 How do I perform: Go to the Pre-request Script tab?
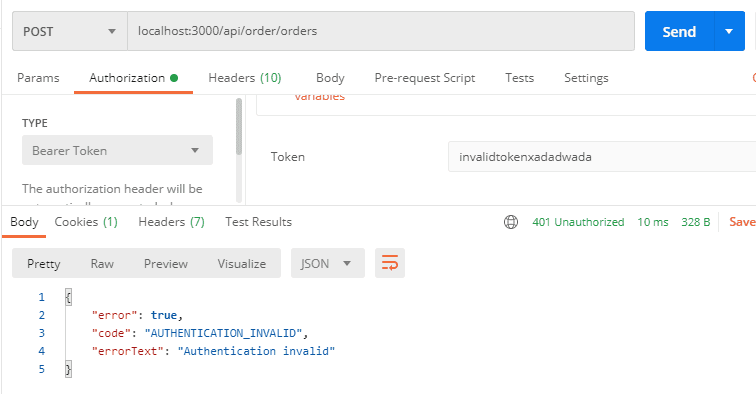tap(425, 78)
